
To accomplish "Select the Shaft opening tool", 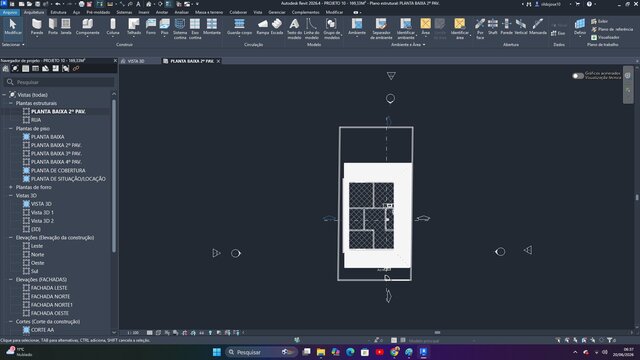I will tap(493, 27).
